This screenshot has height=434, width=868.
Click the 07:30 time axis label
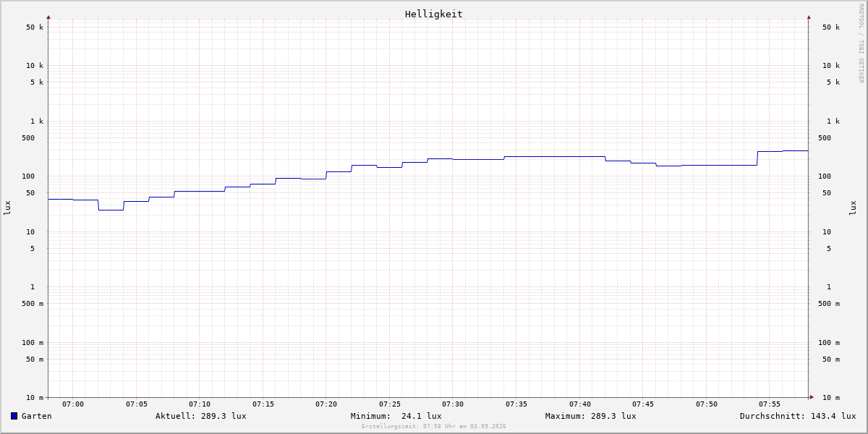tap(453, 404)
